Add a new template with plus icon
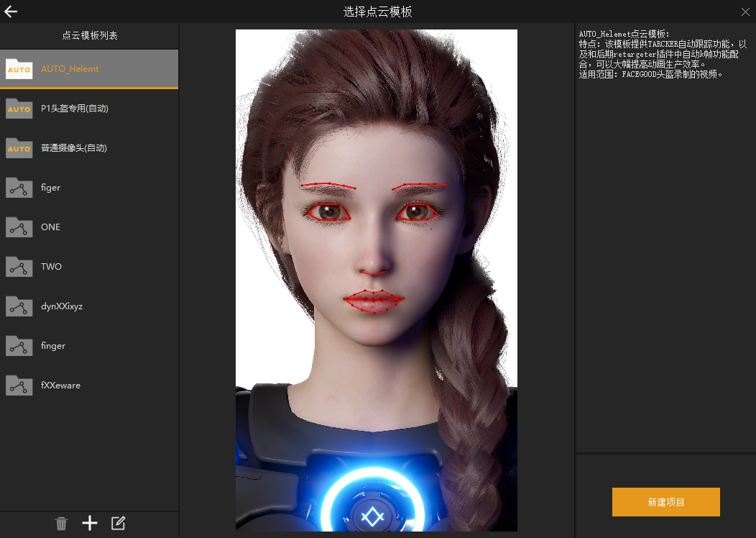This screenshot has height=538, width=756. coord(90,523)
